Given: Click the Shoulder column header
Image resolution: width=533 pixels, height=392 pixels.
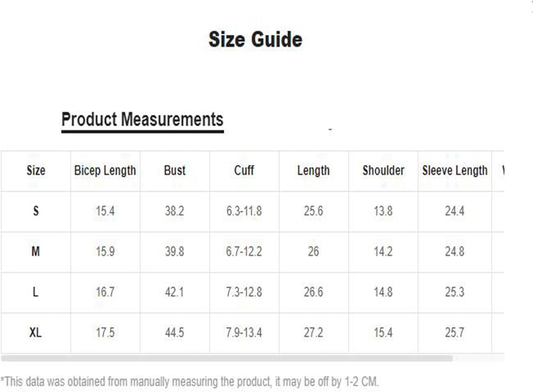Looking at the screenshot, I should tap(383, 170).
